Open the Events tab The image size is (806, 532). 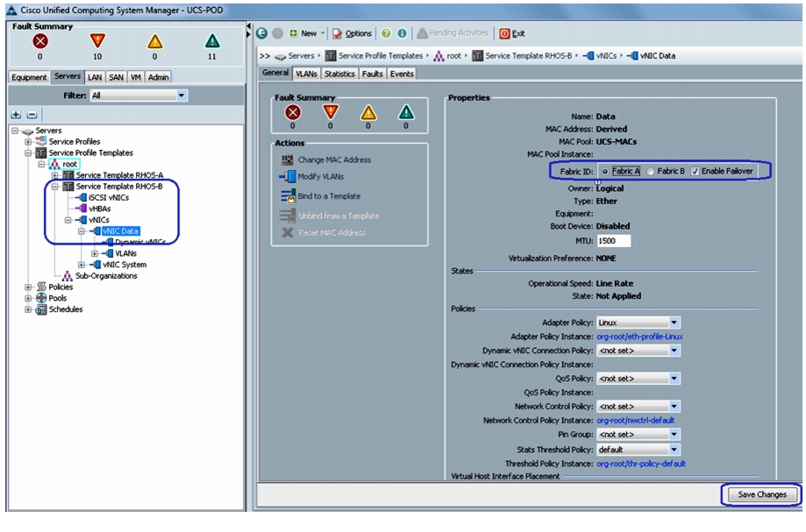point(402,74)
